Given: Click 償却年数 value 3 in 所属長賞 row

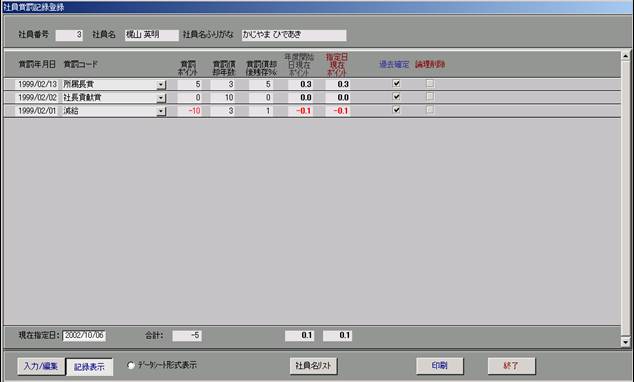Looking at the screenshot, I should 223,84.
